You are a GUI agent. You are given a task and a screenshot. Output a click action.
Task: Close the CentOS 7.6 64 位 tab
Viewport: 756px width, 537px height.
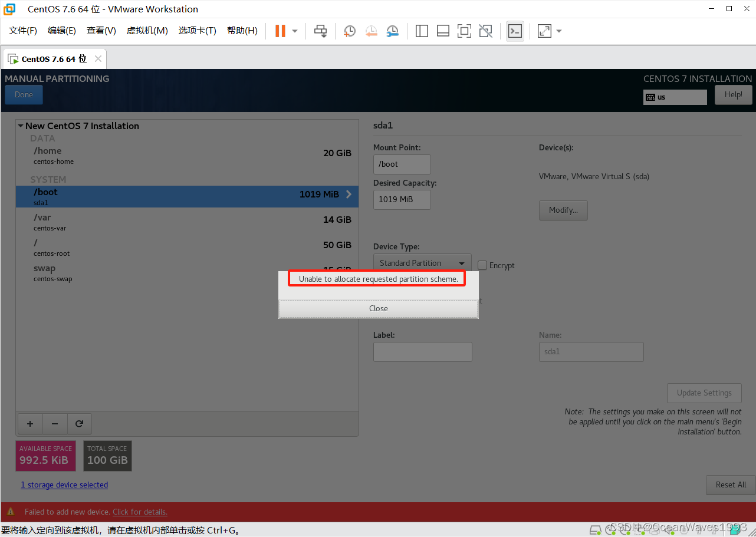click(x=98, y=59)
